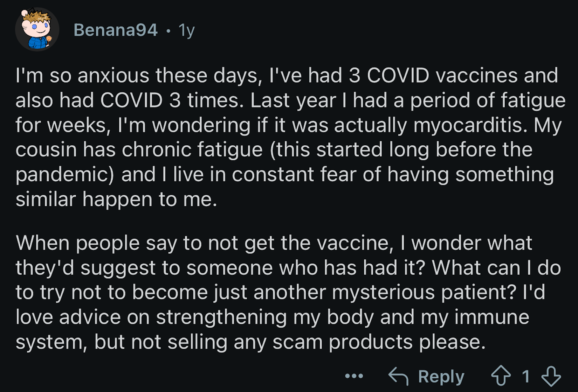The width and height of the screenshot is (578, 392).
Task: Click the Reply button label
Action: point(441,377)
